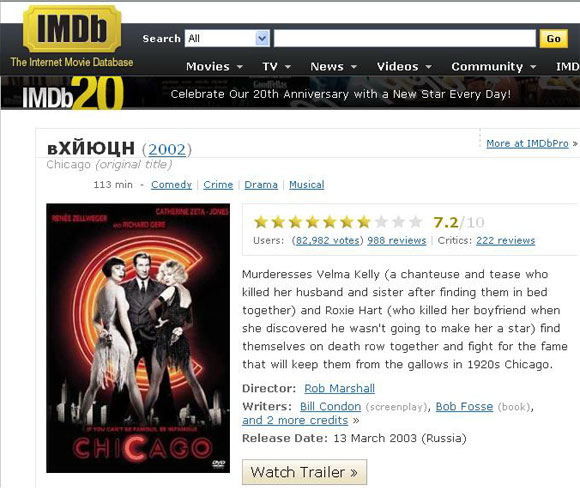Focus the search text field
This screenshot has width=580, height=491.
[405, 38]
